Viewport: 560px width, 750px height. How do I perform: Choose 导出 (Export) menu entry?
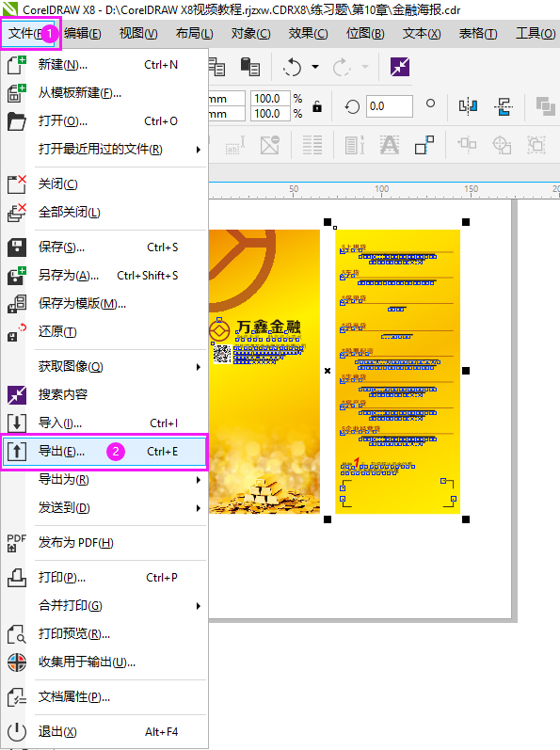click(104, 452)
